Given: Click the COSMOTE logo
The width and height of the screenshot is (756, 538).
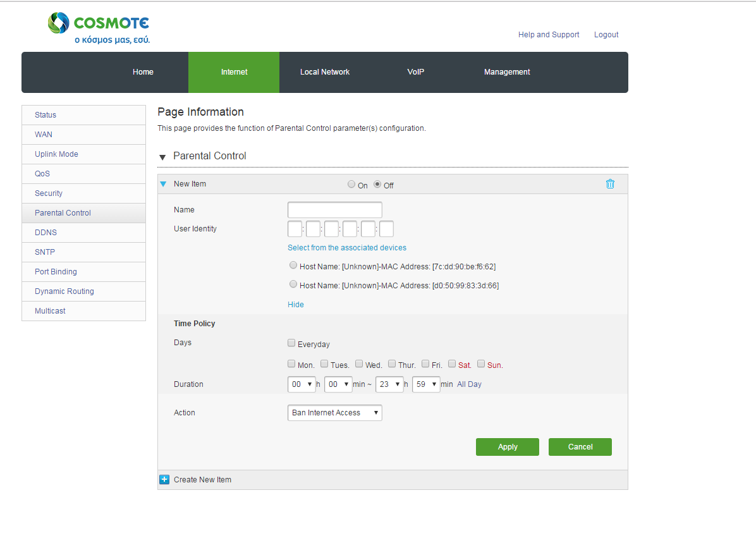Looking at the screenshot, I should pos(99,28).
